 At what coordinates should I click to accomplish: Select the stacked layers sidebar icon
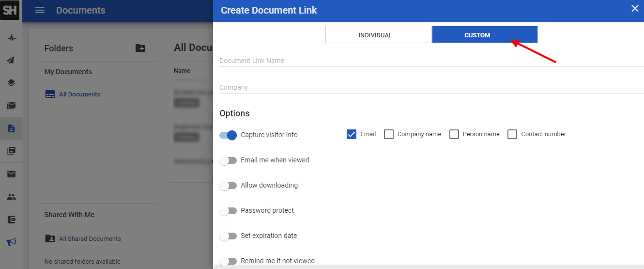[x=11, y=83]
